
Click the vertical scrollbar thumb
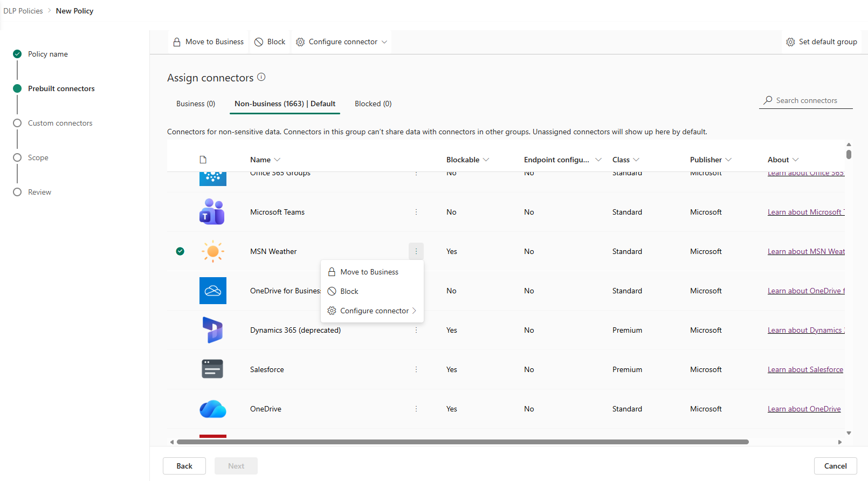click(849, 154)
